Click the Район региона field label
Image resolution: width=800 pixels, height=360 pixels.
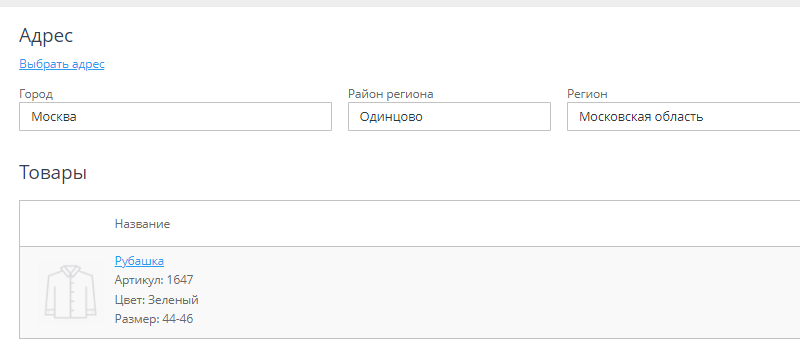(391, 94)
